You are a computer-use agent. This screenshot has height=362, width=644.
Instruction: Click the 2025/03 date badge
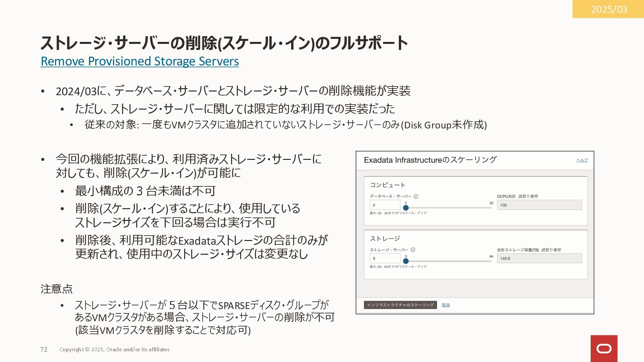(x=608, y=9)
